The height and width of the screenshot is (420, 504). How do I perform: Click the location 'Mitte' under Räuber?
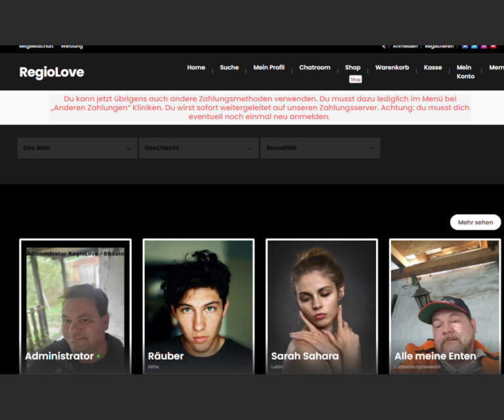pos(154,367)
